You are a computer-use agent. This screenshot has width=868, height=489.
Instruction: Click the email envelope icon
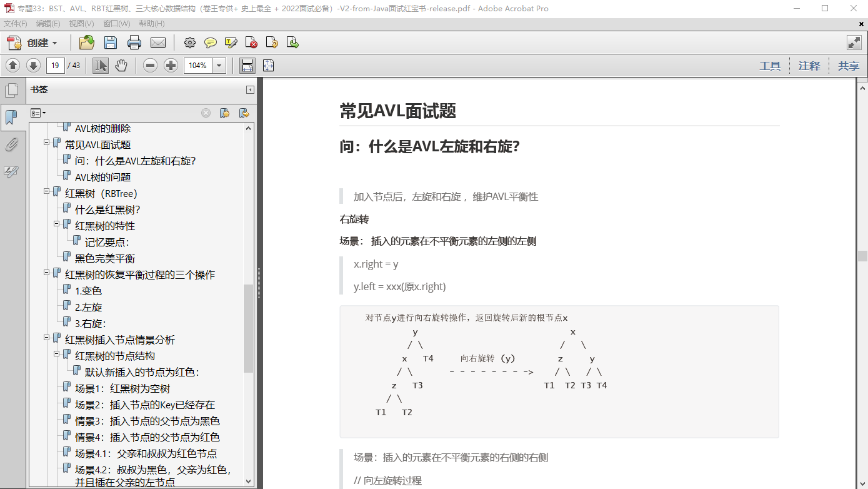click(x=158, y=43)
